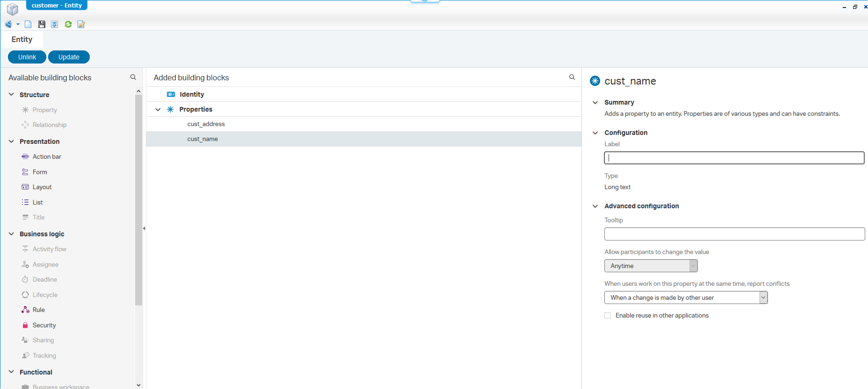Select the Property building block icon
Image resolution: width=868 pixels, height=389 pixels.
(x=25, y=110)
